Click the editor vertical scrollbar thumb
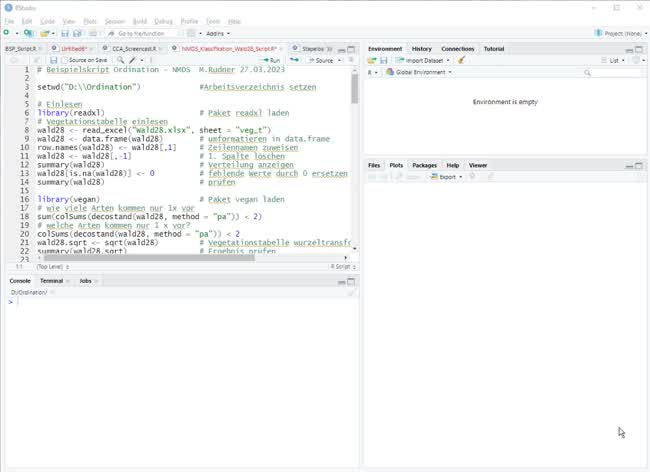The height and width of the screenshot is (472, 650). point(354,88)
